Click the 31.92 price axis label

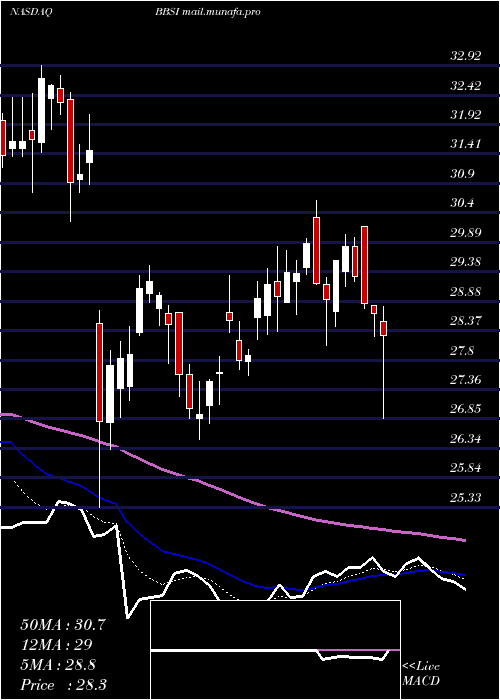click(466, 115)
